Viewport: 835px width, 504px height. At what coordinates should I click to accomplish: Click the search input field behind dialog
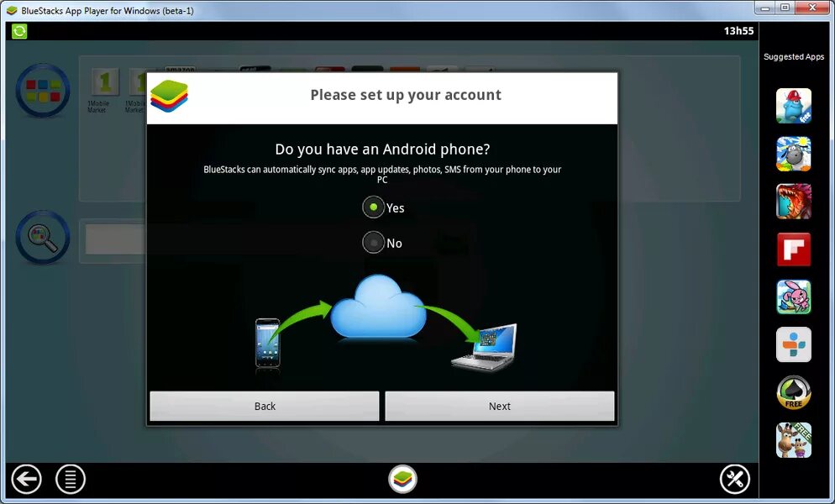click(x=116, y=239)
